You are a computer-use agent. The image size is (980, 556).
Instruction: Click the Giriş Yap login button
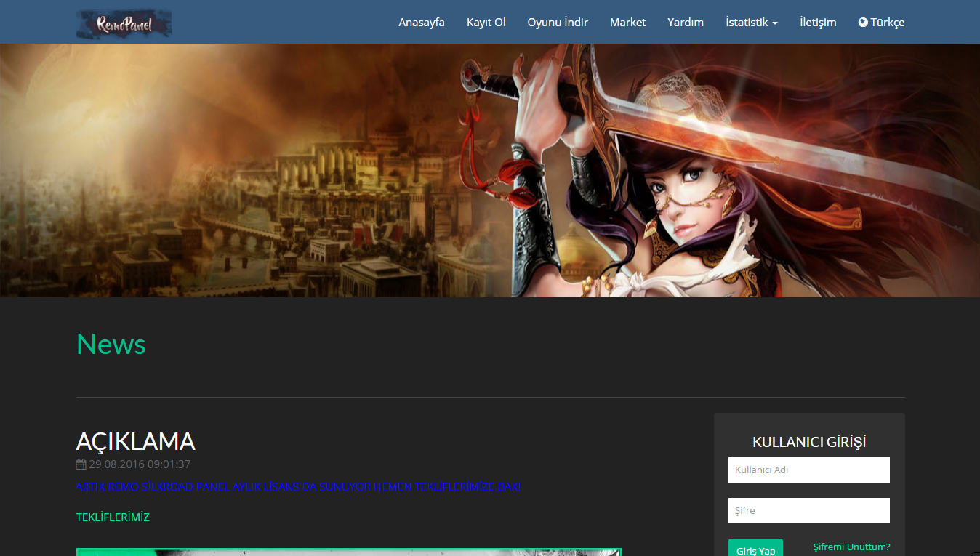click(755, 548)
